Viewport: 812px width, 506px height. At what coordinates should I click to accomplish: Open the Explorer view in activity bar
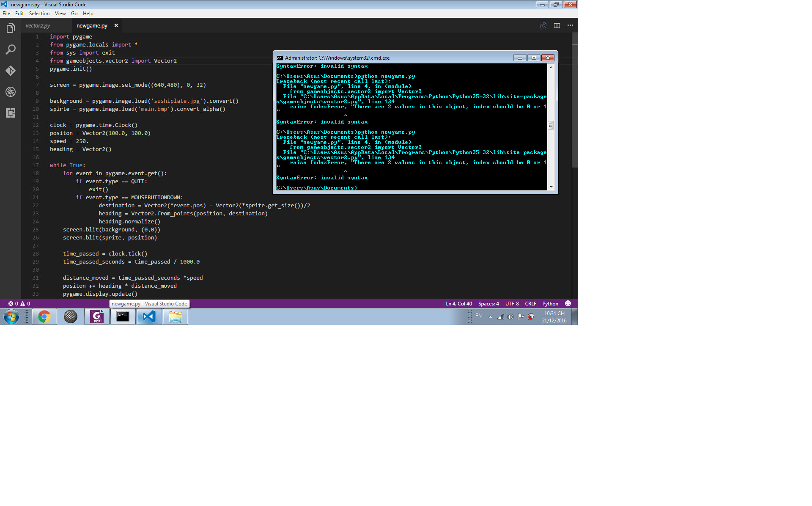pos(11,28)
